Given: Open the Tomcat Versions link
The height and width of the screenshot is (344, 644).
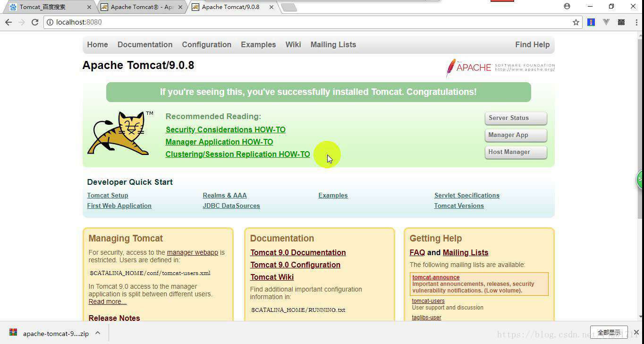Looking at the screenshot, I should coord(459,206).
